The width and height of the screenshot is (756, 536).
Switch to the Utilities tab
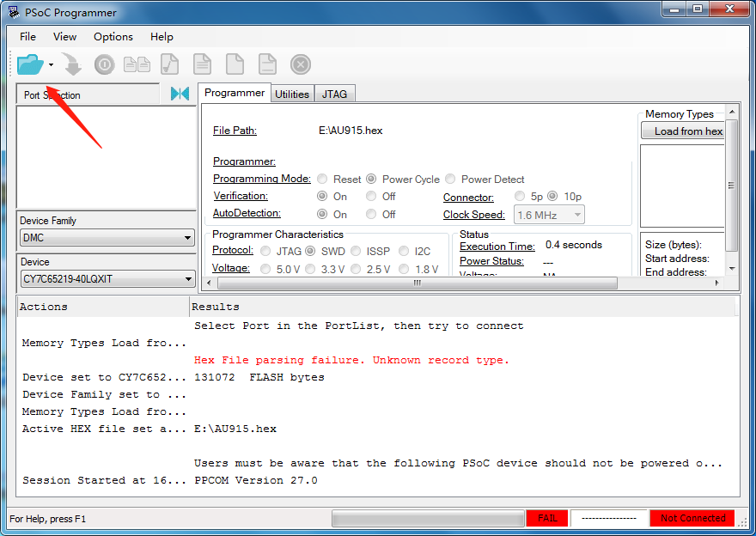292,94
